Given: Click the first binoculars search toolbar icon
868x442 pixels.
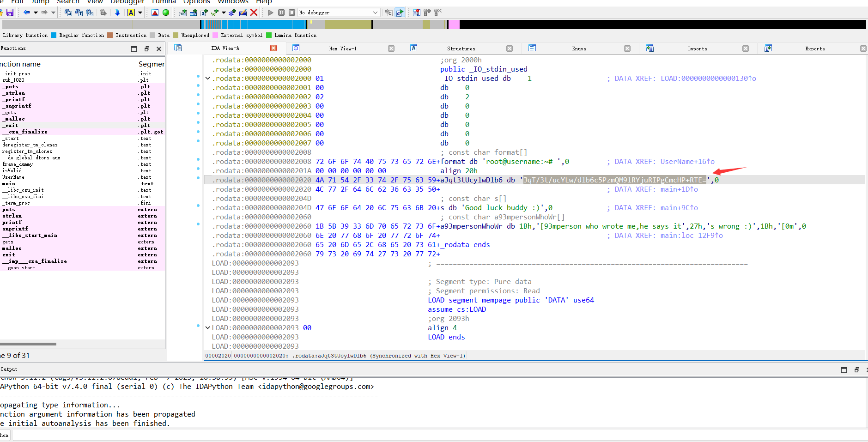Looking at the screenshot, I should [x=68, y=12].
